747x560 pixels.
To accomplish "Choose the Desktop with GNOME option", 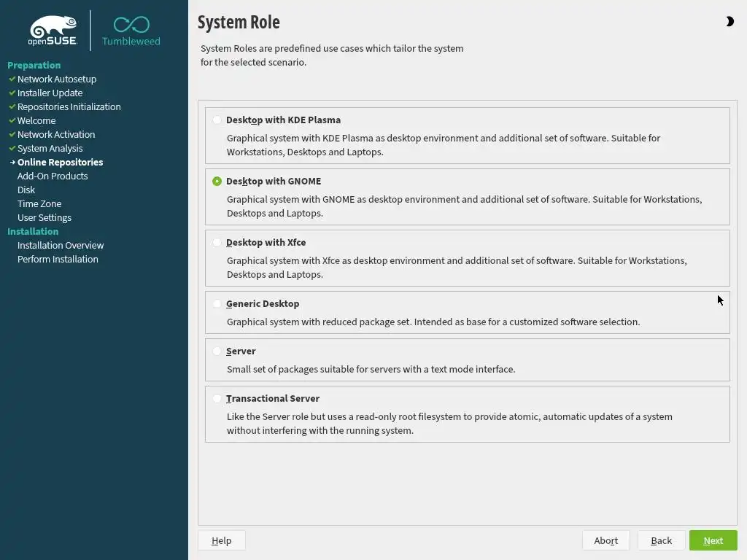I will pos(217,182).
